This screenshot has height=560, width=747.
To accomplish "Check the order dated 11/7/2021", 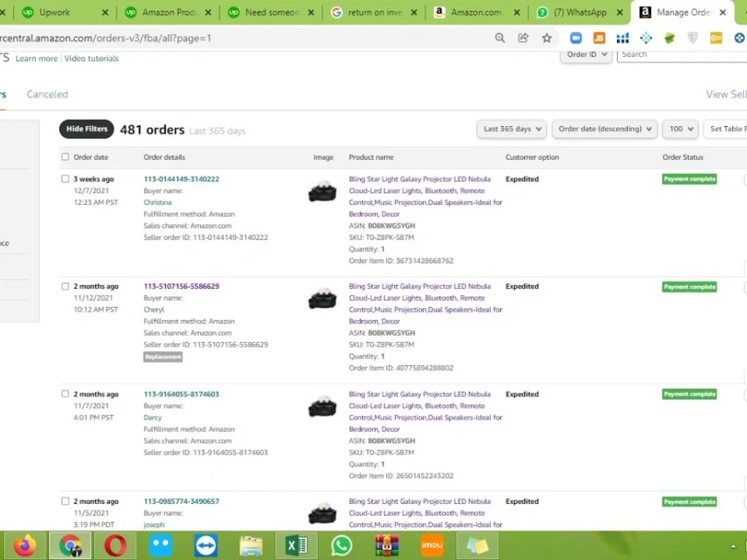I will pos(65,393).
